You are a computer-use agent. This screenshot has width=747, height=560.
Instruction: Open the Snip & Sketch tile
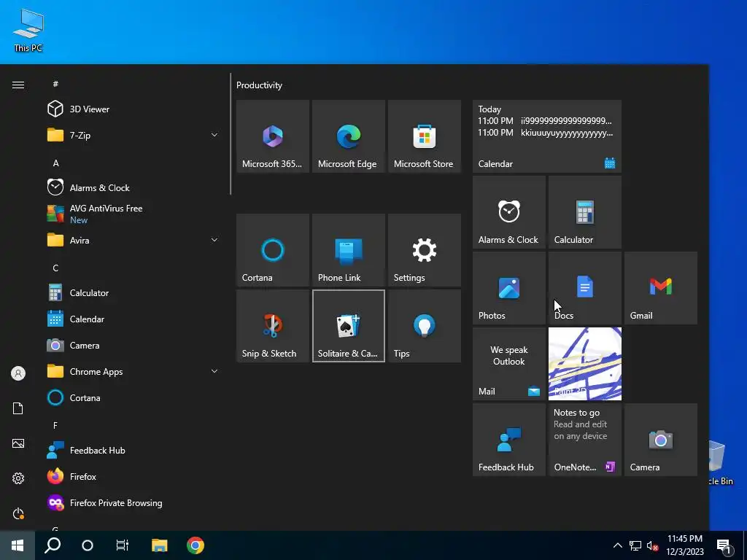click(273, 326)
